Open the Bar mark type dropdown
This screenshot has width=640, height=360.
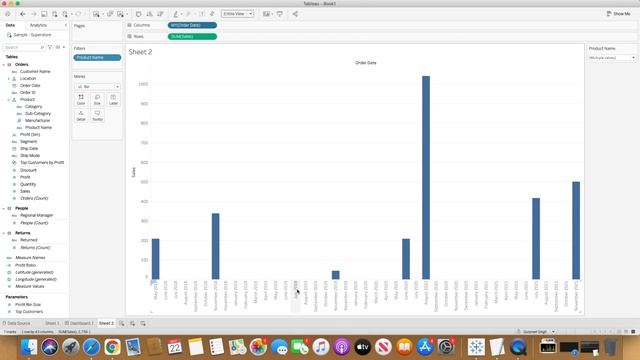tap(97, 87)
